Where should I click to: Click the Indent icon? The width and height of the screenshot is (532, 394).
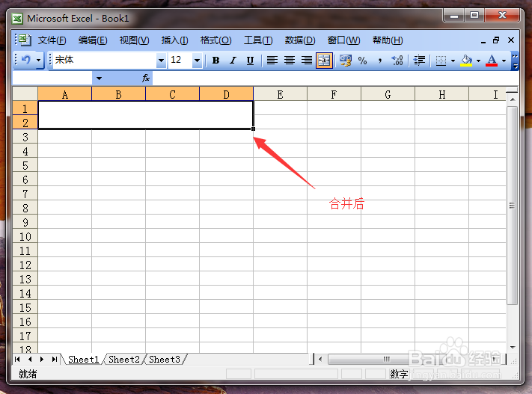[x=419, y=61]
